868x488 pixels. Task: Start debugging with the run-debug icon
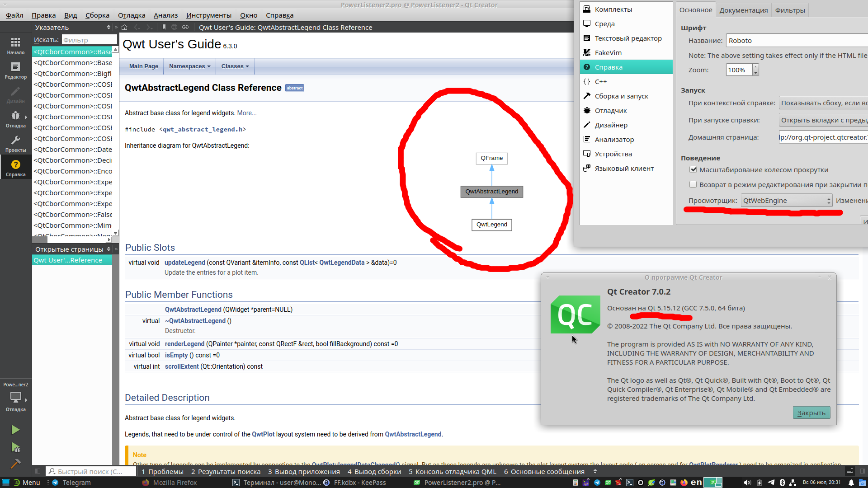pos(15,447)
